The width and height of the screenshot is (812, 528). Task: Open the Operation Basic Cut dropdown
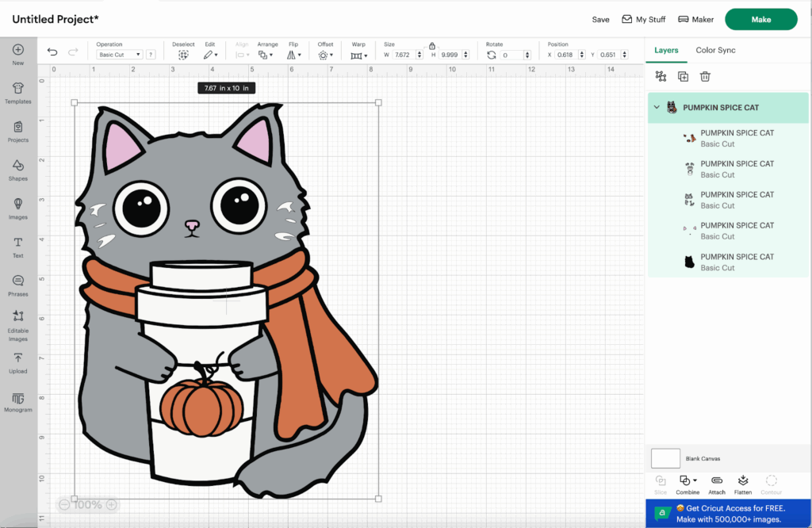[x=119, y=55]
